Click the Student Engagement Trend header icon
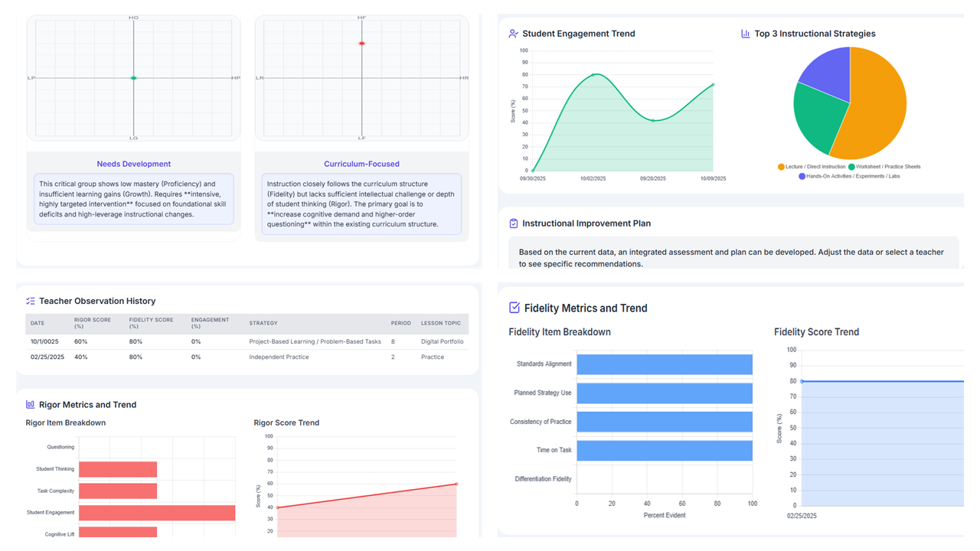 (513, 34)
